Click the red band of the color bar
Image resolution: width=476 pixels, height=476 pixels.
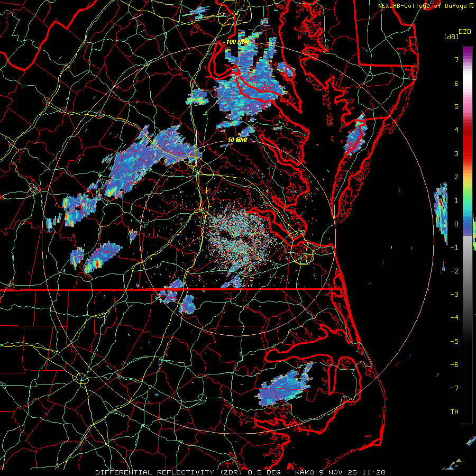pyautogui.click(x=467, y=146)
